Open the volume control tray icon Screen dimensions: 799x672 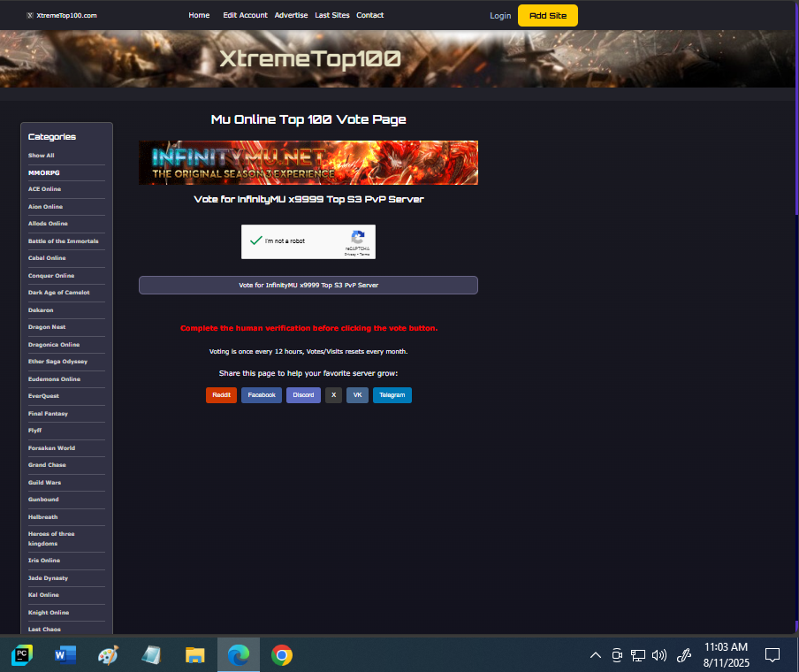(659, 655)
